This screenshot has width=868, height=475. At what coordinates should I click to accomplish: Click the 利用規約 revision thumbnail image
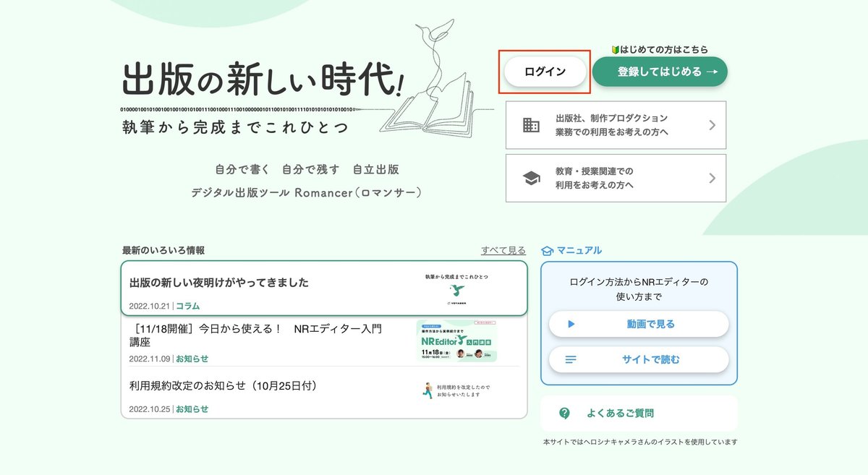coord(456,391)
